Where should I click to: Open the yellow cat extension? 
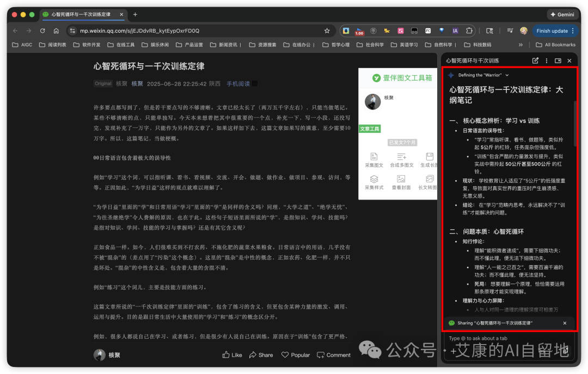tap(387, 31)
